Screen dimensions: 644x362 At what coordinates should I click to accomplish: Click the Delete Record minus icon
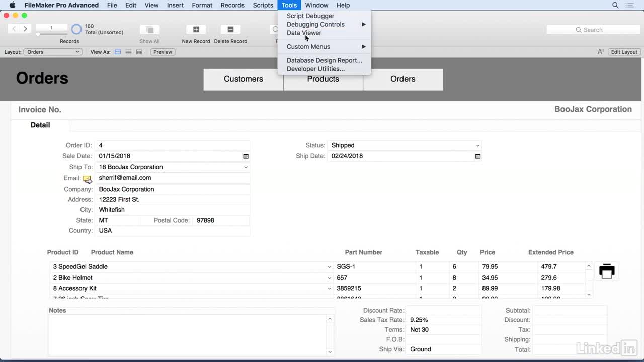tap(230, 30)
